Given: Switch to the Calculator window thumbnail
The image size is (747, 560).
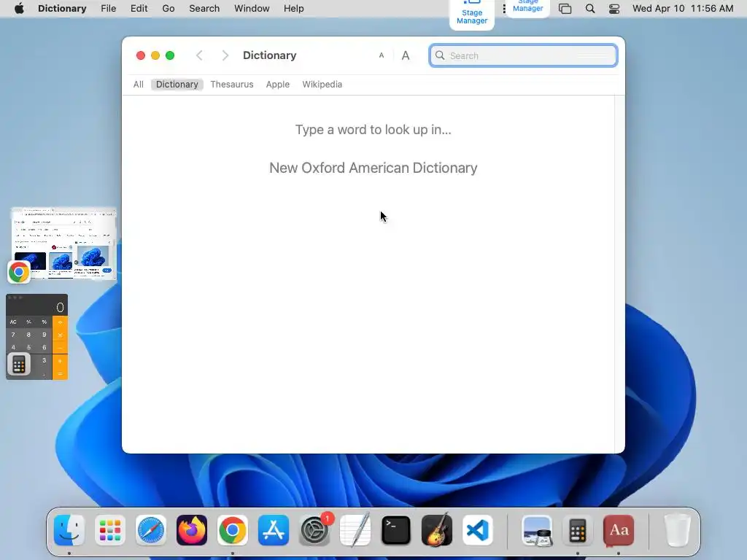Looking at the screenshot, I should pos(36,337).
